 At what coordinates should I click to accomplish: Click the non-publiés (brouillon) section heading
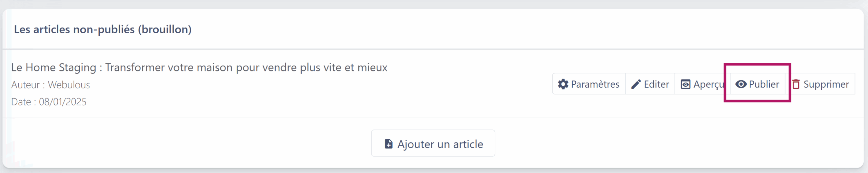click(103, 30)
